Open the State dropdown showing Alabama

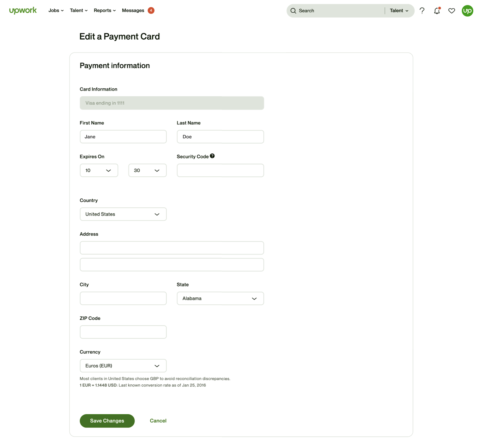click(220, 299)
